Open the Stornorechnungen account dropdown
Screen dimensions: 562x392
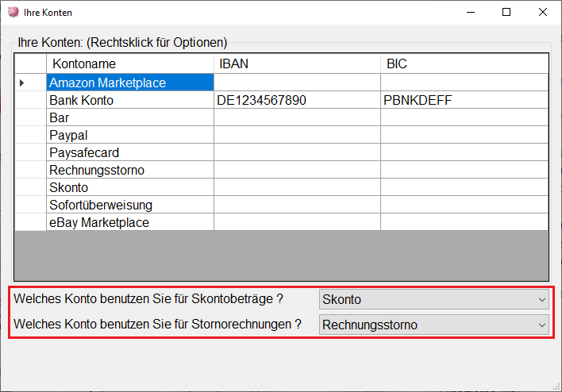point(433,325)
